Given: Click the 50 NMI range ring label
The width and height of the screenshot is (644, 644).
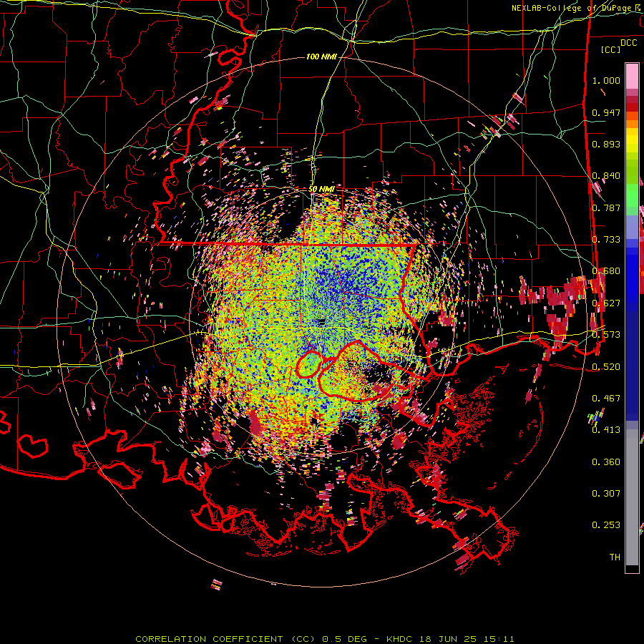Looking at the screenshot, I should point(321,189).
